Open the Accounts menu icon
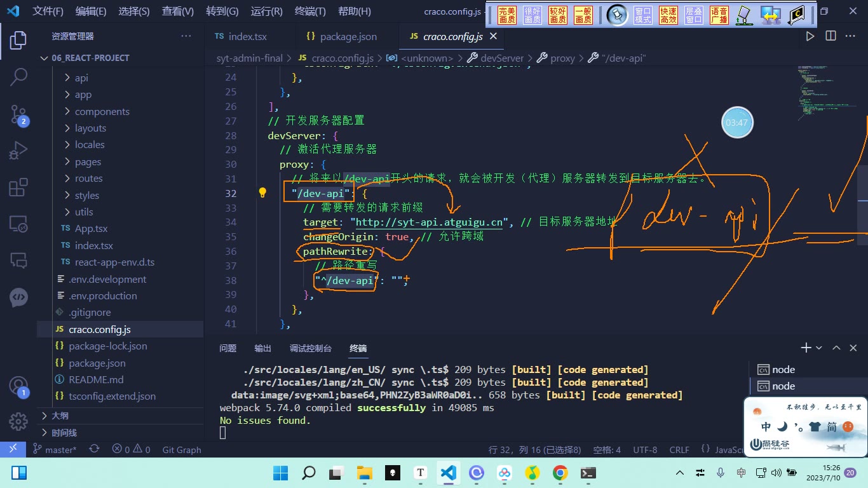The height and width of the screenshot is (488, 868). [18, 386]
